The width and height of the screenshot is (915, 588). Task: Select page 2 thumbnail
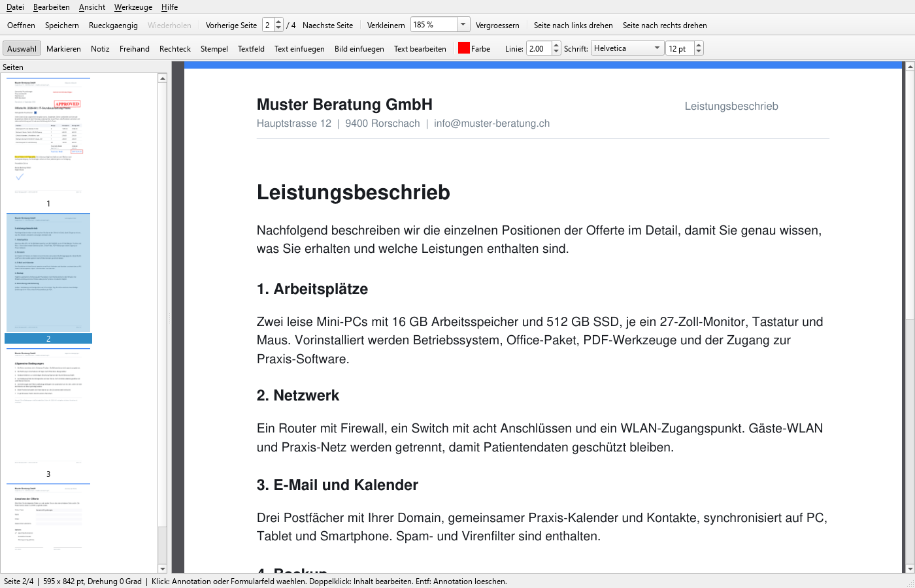(x=48, y=272)
